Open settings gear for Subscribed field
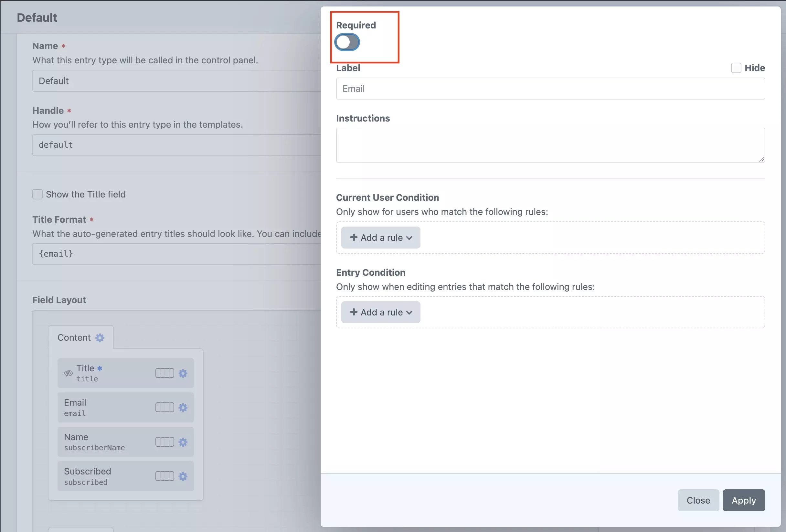The height and width of the screenshot is (532, 786). point(183,476)
